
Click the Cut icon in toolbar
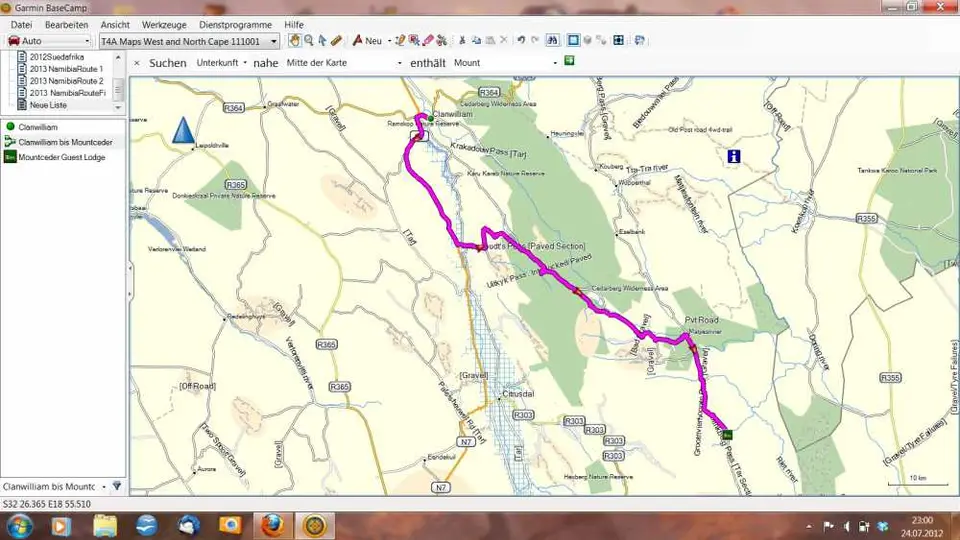point(462,40)
